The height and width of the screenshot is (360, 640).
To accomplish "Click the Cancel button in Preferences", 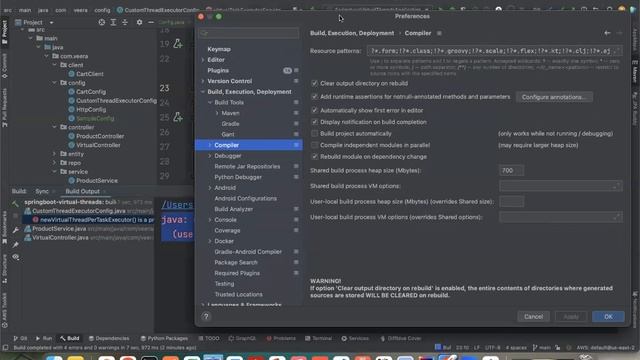I will [x=533, y=316].
